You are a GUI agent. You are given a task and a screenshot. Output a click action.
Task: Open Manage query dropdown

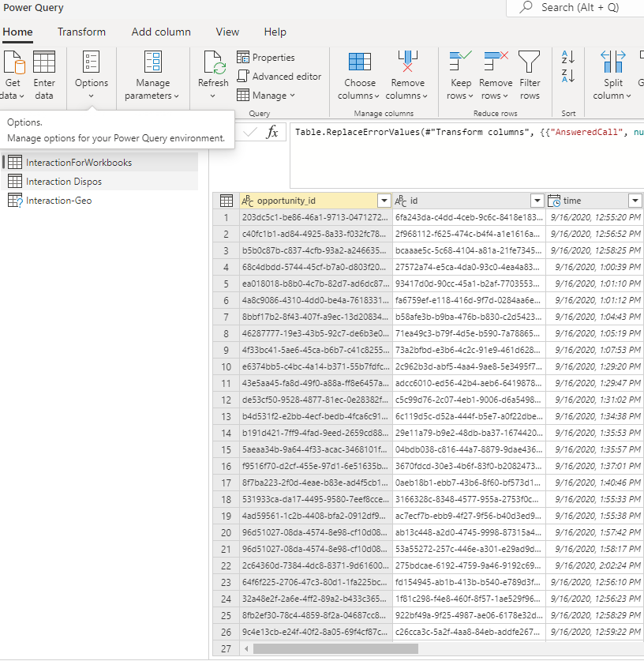click(x=265, y=96)
